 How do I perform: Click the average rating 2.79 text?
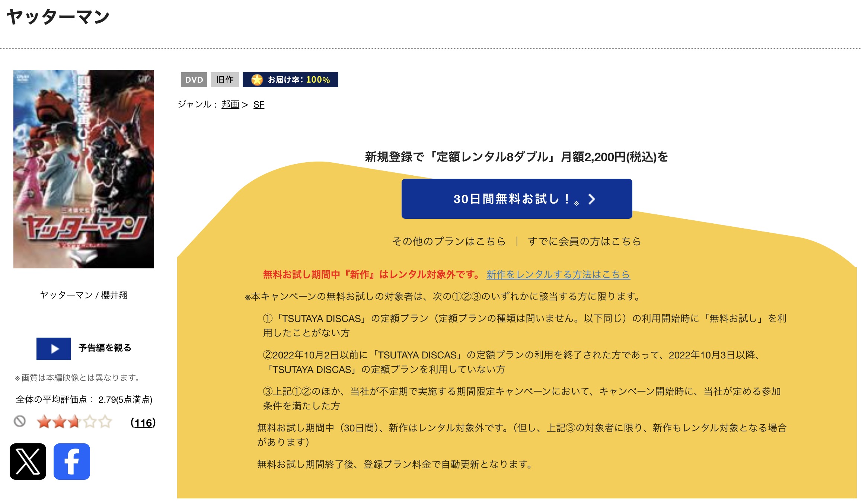tap(84, 399)
